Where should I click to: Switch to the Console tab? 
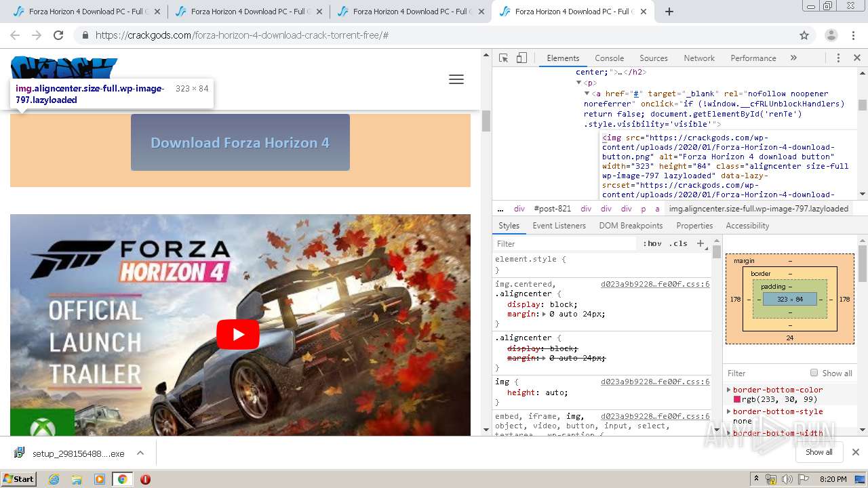coord(609,58)
